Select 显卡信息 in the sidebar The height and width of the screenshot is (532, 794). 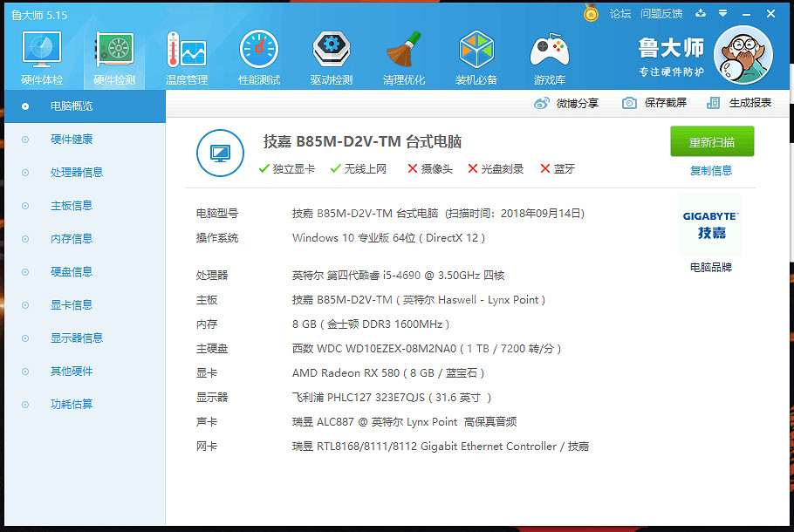(71, 304)
